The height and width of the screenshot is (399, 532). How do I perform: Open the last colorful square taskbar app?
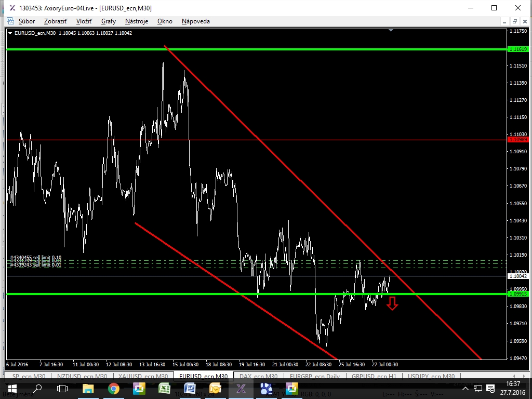pos(292,389)
